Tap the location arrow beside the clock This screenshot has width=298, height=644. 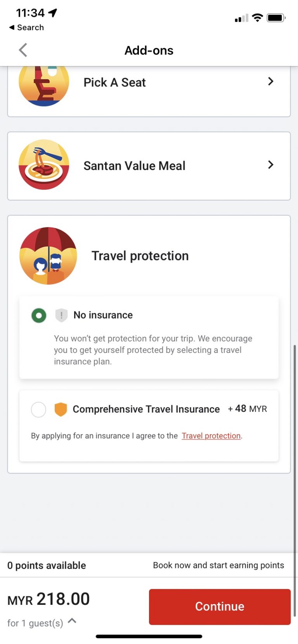(52, 12)
